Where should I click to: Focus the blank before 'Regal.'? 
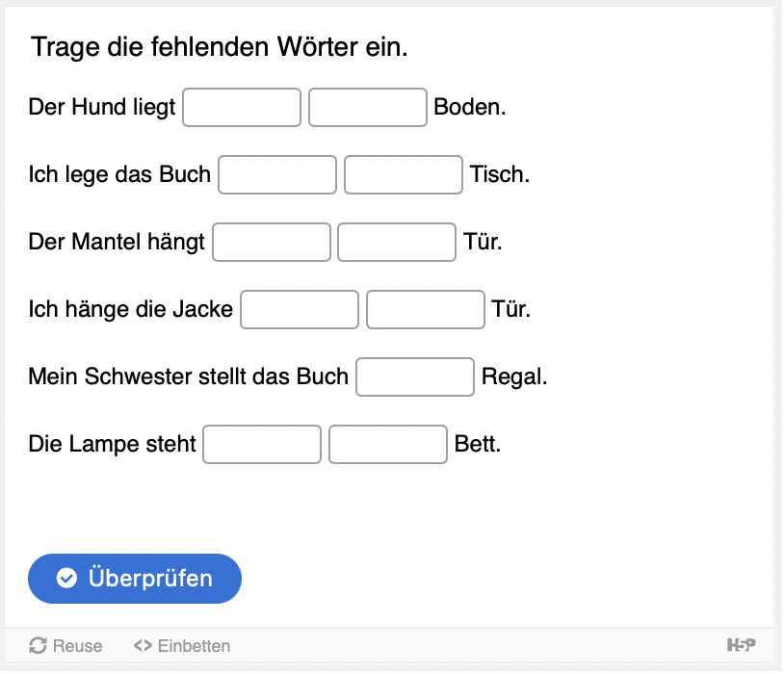click(415, 376)
